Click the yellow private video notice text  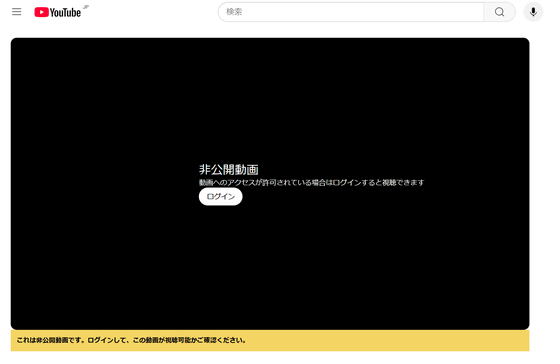click(x=131, y=340)
